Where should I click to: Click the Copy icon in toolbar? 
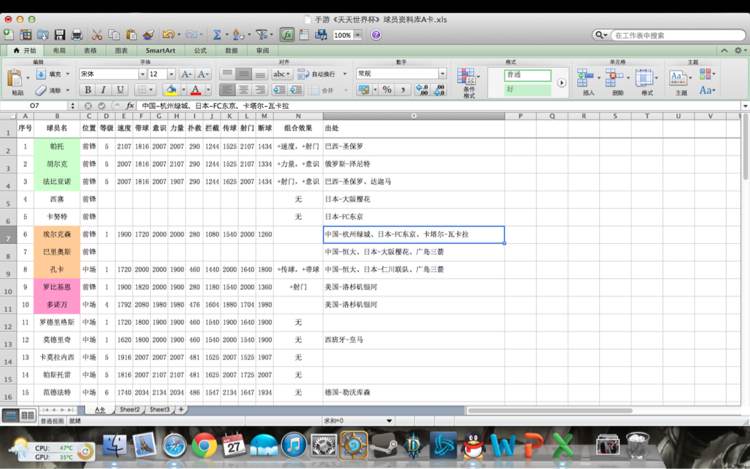tap(114, 35)
